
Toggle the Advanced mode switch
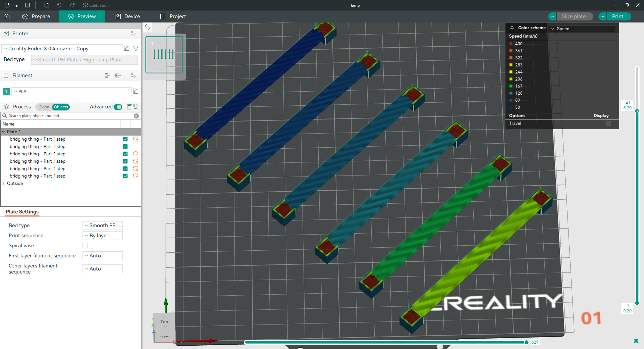[118, 107]
